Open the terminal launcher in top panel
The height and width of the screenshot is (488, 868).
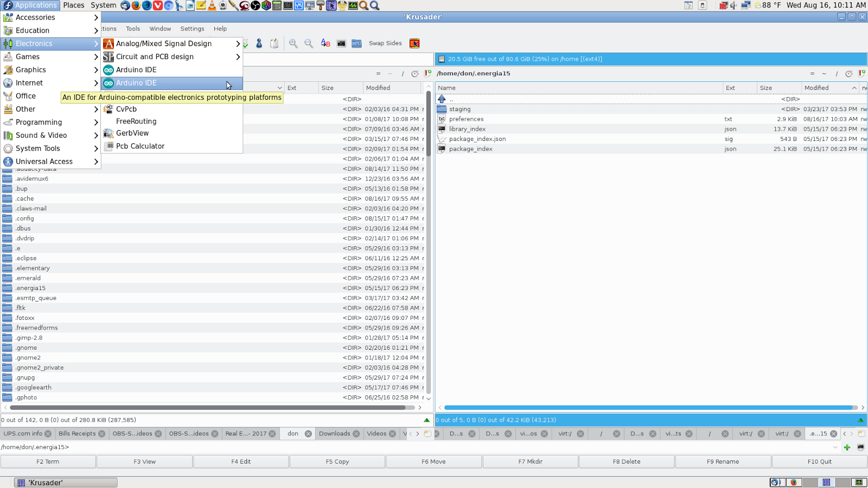[x=288, y=5]
